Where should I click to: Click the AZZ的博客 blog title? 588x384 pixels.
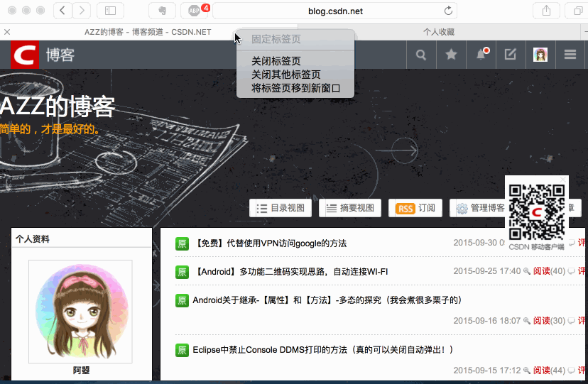click(58, 106)
